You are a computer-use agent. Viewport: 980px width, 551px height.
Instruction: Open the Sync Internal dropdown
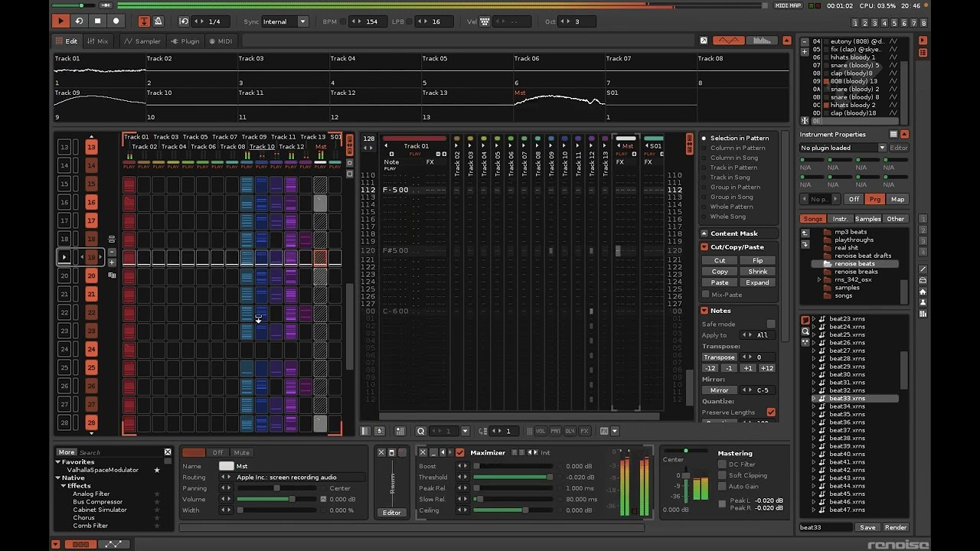[x=285, y=21]
